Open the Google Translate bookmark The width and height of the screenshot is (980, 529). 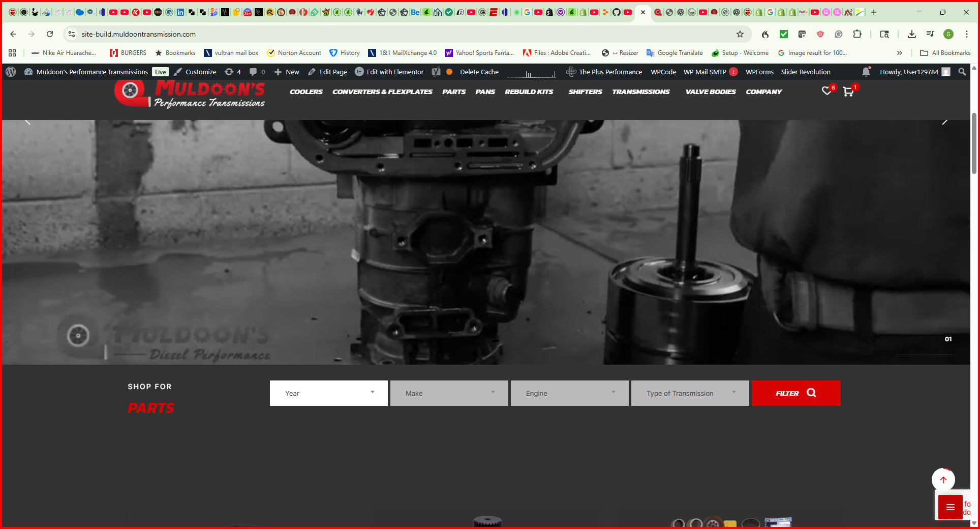coord(675,52)
